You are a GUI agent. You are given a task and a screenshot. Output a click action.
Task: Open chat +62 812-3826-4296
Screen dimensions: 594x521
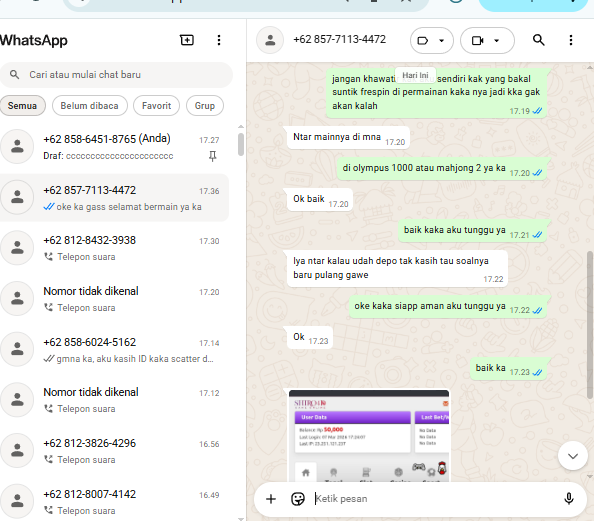(114, 451)
